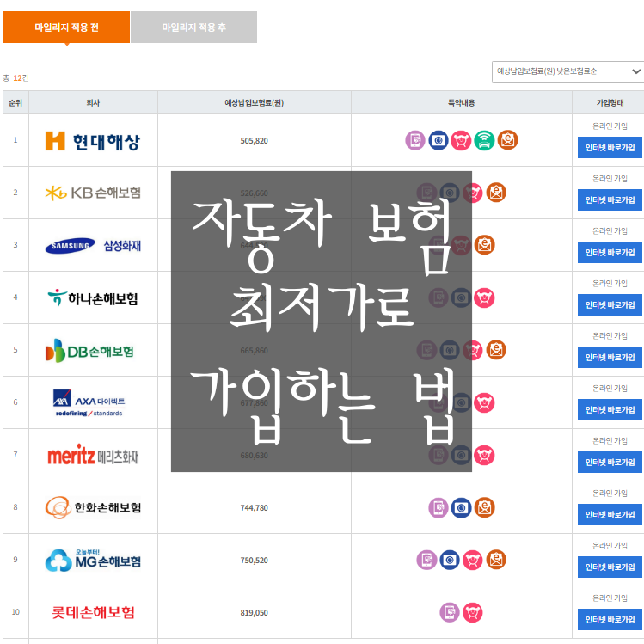Click the meritz 메리츠화재 logo
This screenshot has height=644, width=644.
tap(93, 455)
